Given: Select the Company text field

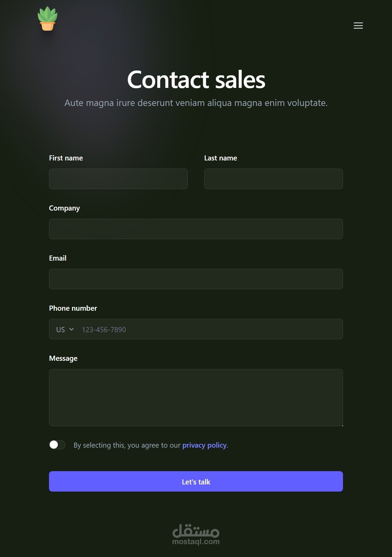Looking at the screenshot, I should [196, 229].
